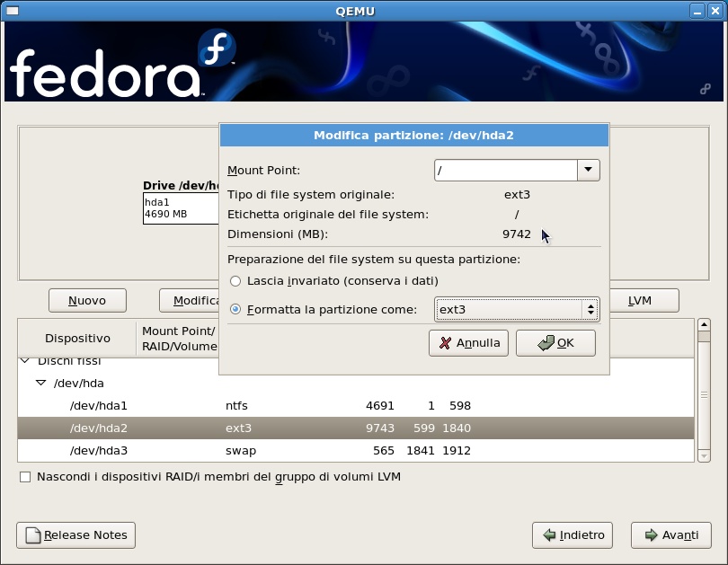Screen dimensions: 728x565
Task: Click the hda1 4690 MB drive block
Action: tap(181, 208)
